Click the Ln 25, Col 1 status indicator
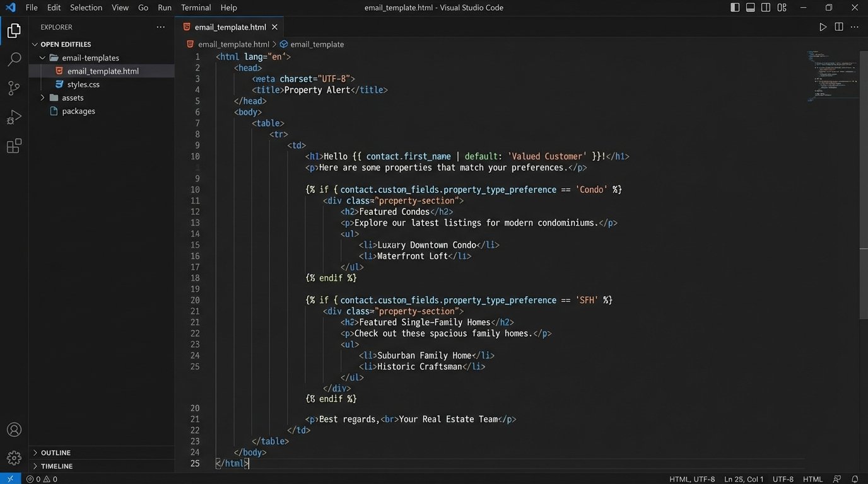The height and width of the screenshot is (484, 868). pyautogui.click(x=744, y=479)
